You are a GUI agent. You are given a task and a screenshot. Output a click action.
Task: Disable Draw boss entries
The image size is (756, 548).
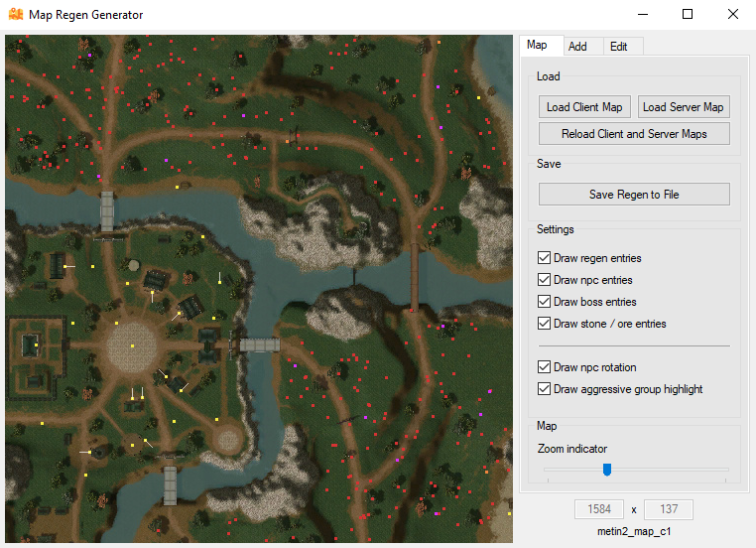(x=544, y=302)
